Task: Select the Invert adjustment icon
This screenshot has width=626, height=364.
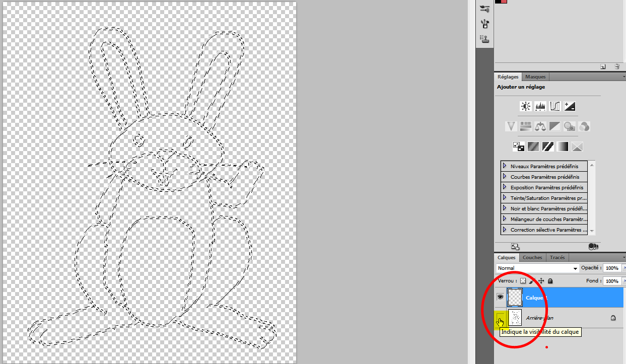Action: coord(519,147)
